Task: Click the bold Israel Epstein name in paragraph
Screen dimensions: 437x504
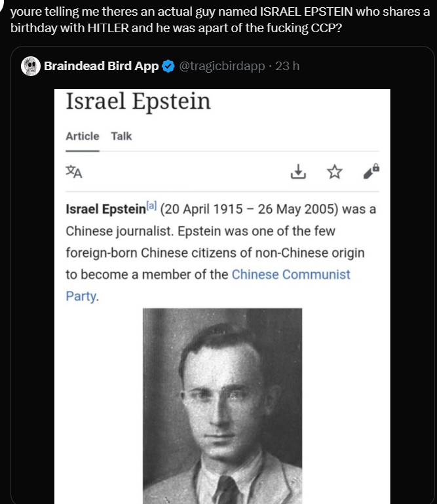Action: click(105, 210)
